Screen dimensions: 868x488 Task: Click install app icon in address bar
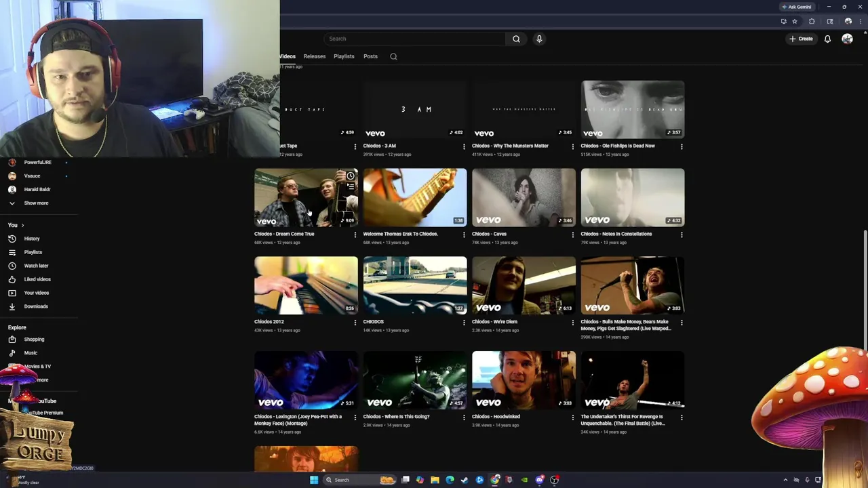[783, 21]
